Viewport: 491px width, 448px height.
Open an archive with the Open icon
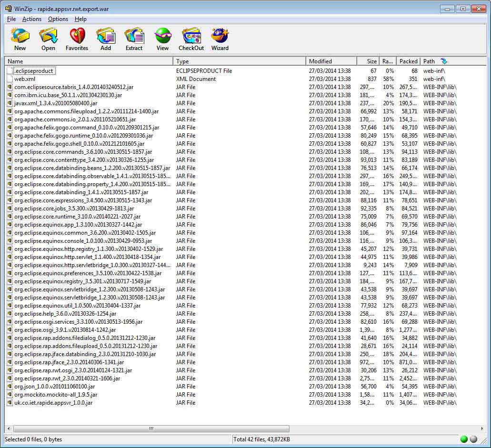pos(48,36)
